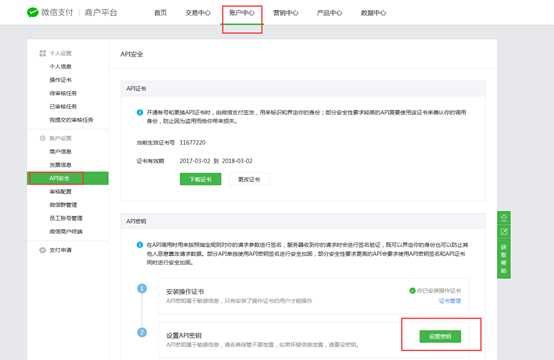
Task: Select highlighted API安全 sidebar item
Action: click(x=68, y=178)
